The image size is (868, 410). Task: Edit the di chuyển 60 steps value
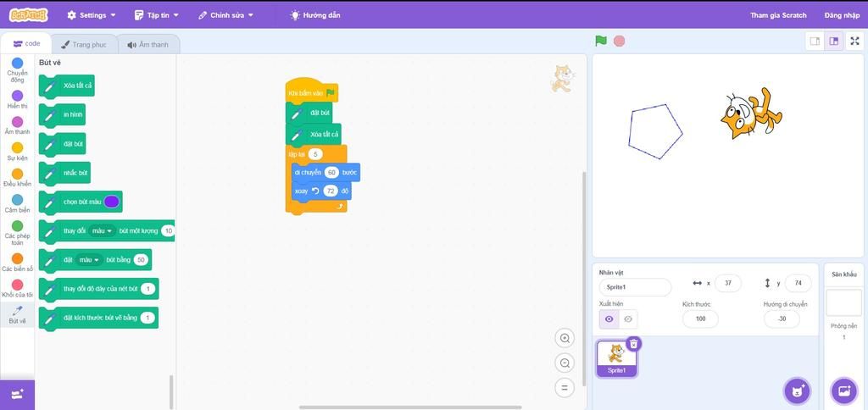pos(331,173)
